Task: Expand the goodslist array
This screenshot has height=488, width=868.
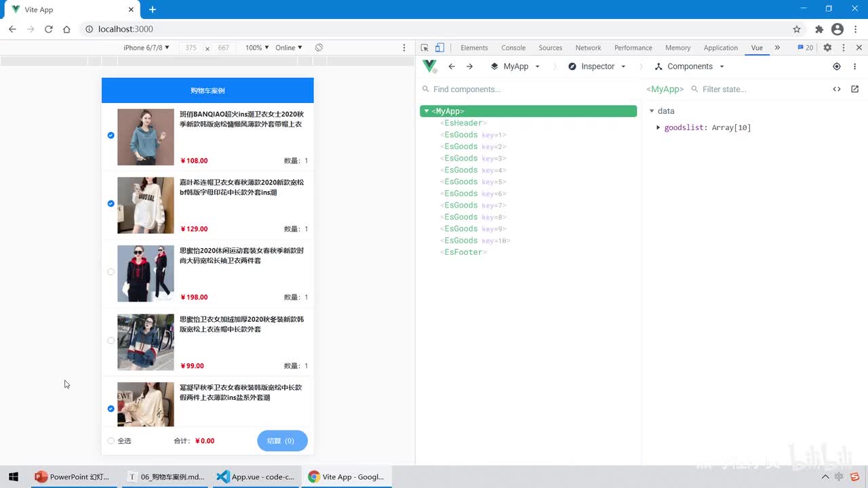Action: coord(658,128)
